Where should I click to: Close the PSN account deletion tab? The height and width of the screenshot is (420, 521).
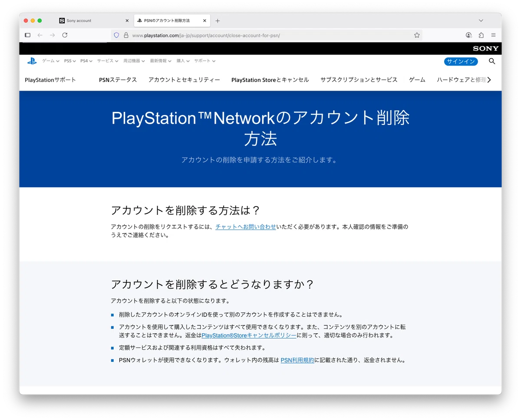(205, 20)
